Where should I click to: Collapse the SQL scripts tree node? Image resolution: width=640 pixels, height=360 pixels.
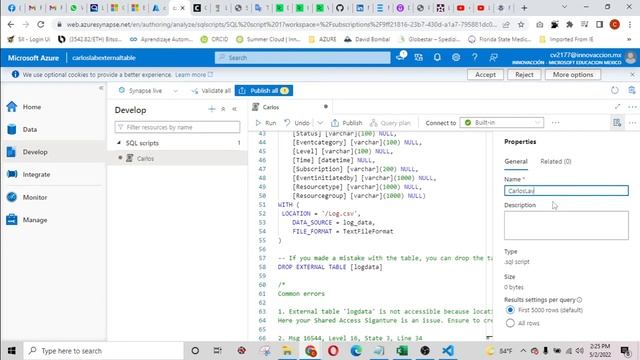(x=119, y=143)
